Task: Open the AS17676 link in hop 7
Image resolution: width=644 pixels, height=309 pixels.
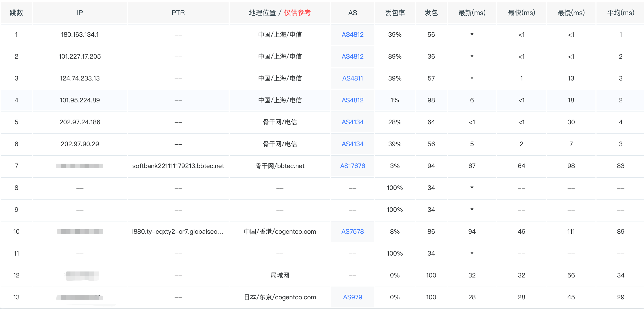Action: [352, 166]
